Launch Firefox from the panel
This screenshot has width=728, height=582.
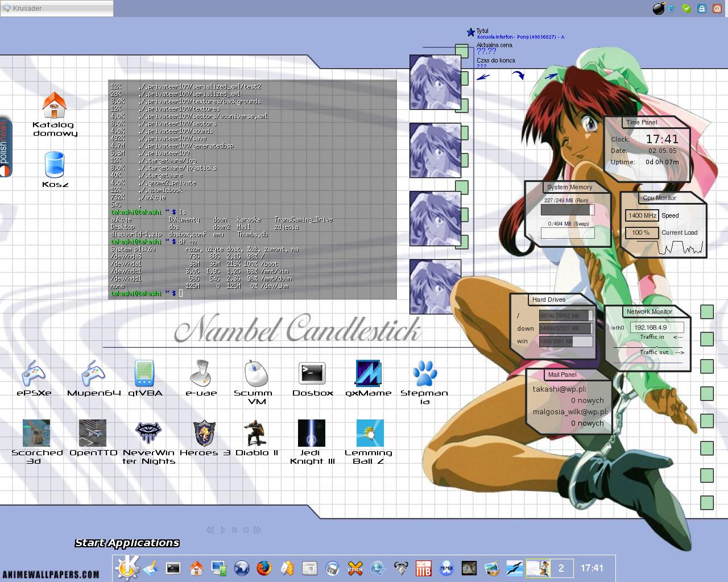(x=264, y=568)
